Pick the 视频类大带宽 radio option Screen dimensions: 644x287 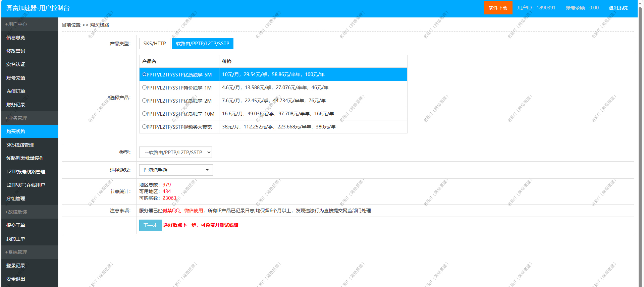[x=144, y=127]
